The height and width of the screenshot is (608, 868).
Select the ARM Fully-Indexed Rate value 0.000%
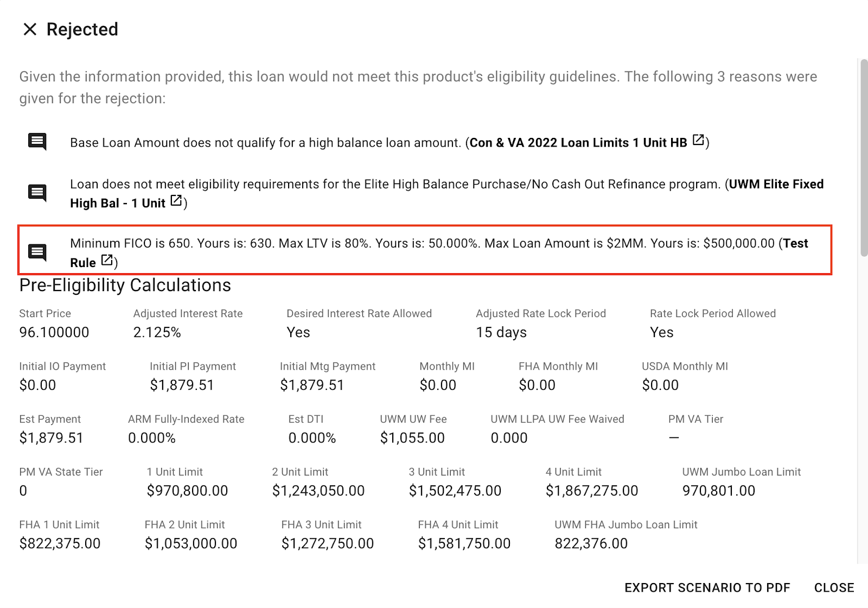pos(152,438)
